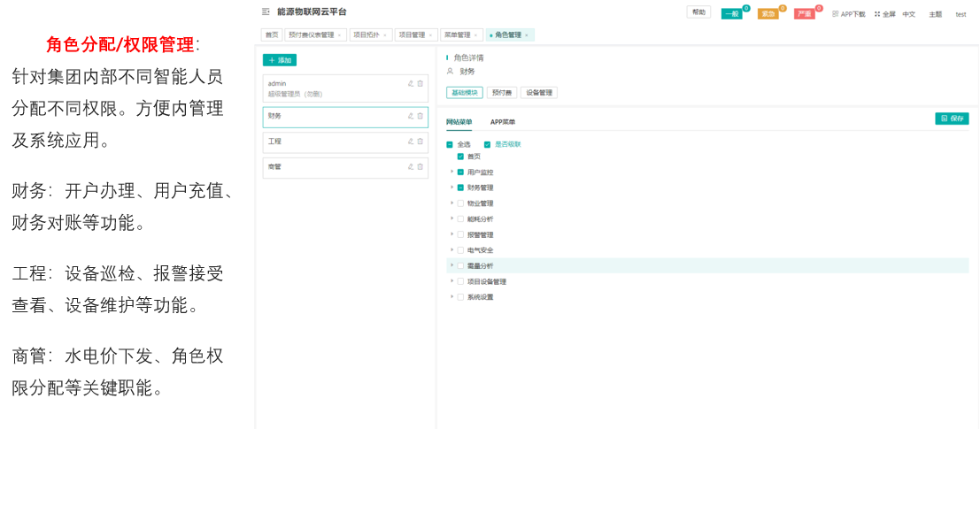Expand the 用户监控 menu tree node
The width and height of the screenshot is (980, 513).
pos(451,172)
